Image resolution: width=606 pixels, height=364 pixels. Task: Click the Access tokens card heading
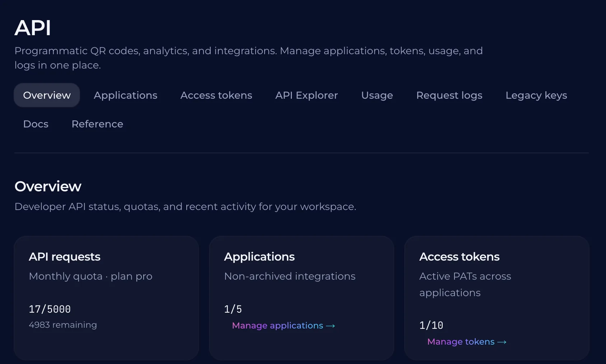point(459,257)
